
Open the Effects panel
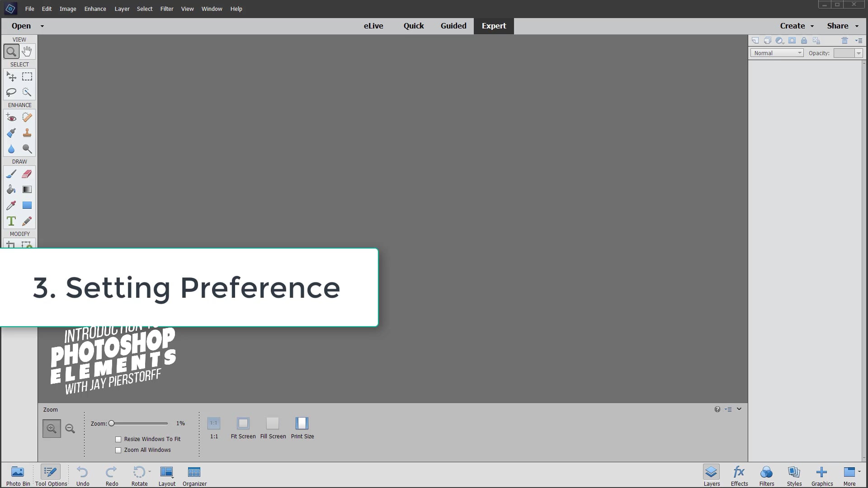pyautogui.click(x=739, y=474)
